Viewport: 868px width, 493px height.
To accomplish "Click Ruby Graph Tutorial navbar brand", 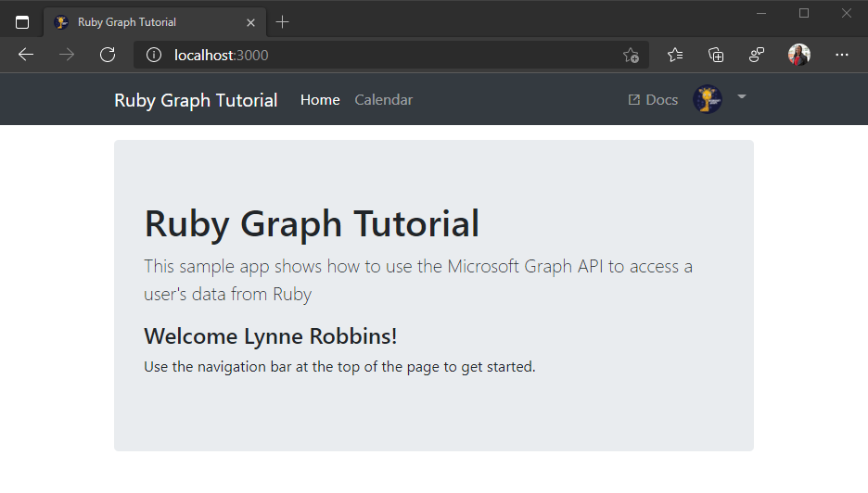I will click(196, 100).
